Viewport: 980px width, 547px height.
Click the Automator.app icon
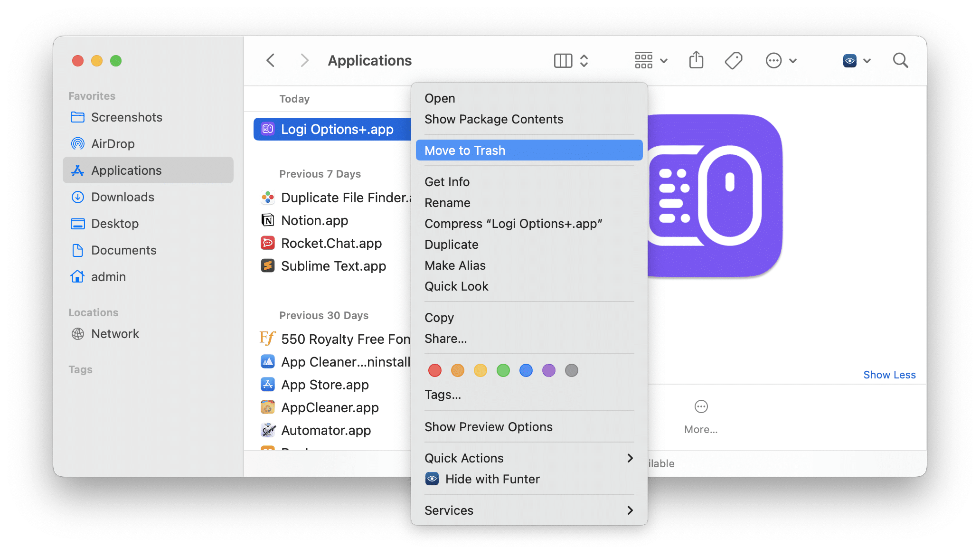click(268, 430)
